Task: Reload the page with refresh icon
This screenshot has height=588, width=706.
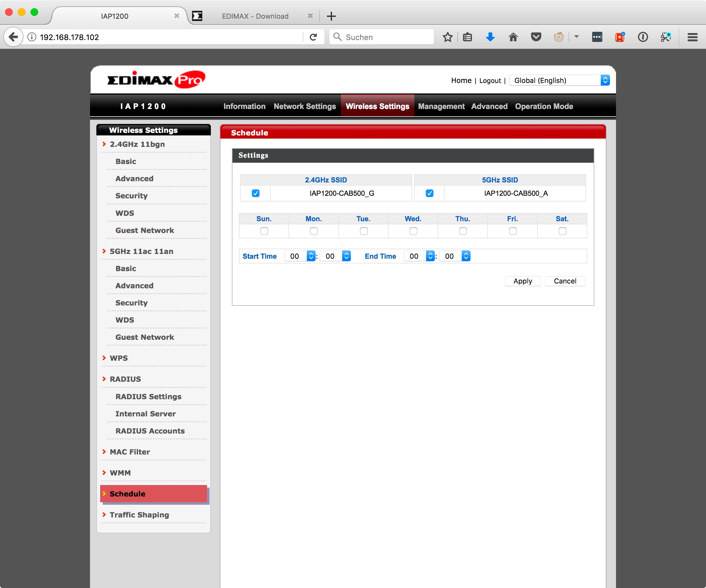Action: (x=313, y=37)
